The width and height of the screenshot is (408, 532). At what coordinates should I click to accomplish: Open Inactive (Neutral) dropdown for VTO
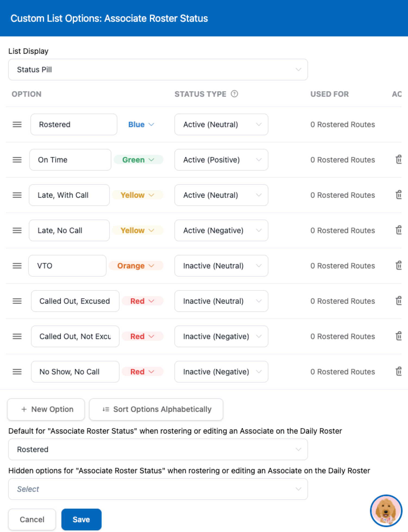[x=221, y=266]
